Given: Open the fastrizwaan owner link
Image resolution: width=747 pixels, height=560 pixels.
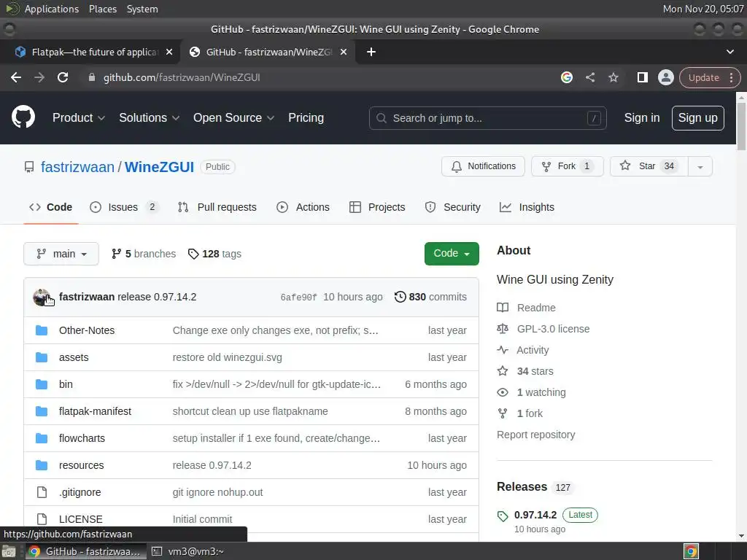Looking at the screenshot, I should (77, 167).
